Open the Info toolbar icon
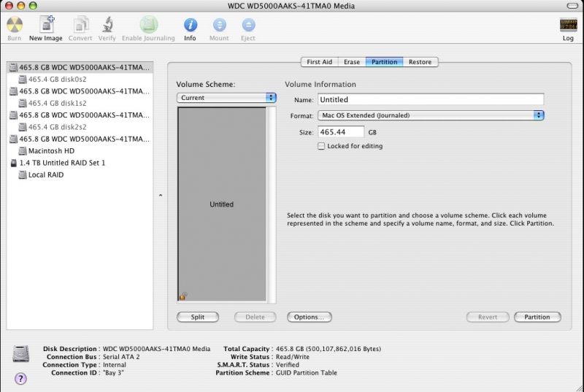The height and width of the screenshot is (392, 584). 190,25
